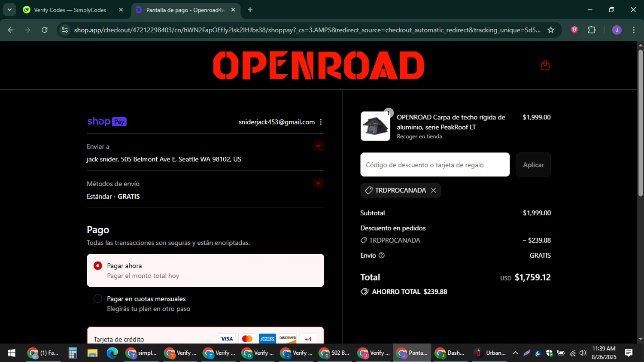
Task: Click the page vertical scrollbar
Action: point(640,124)
